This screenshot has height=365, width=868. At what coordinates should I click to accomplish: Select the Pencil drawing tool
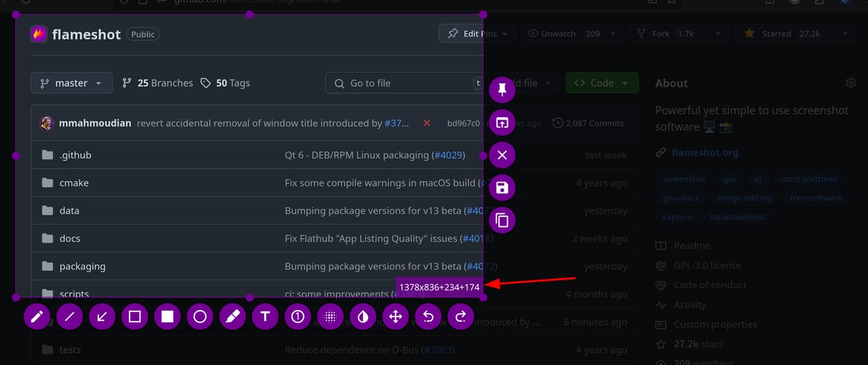(x=37, y=317)
